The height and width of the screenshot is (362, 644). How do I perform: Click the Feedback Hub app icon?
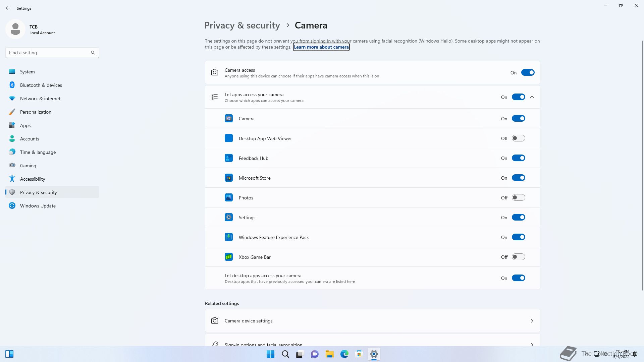[229, 158]
